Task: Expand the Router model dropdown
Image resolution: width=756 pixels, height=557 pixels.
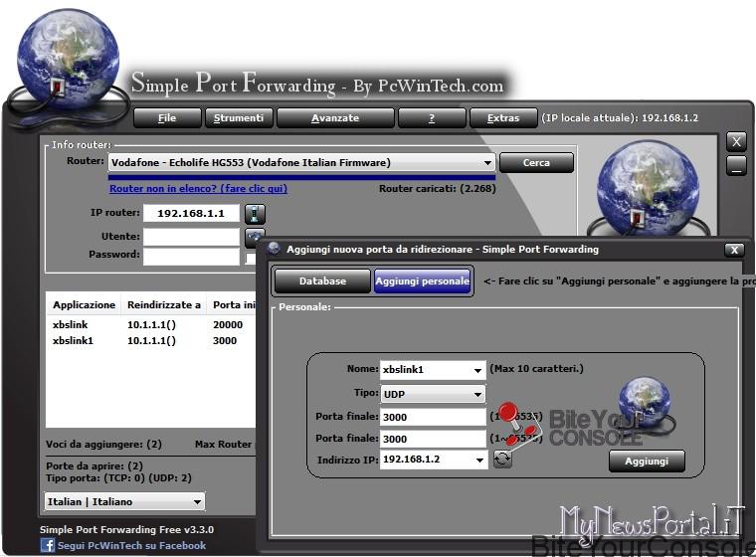Action: coord(487,163)
